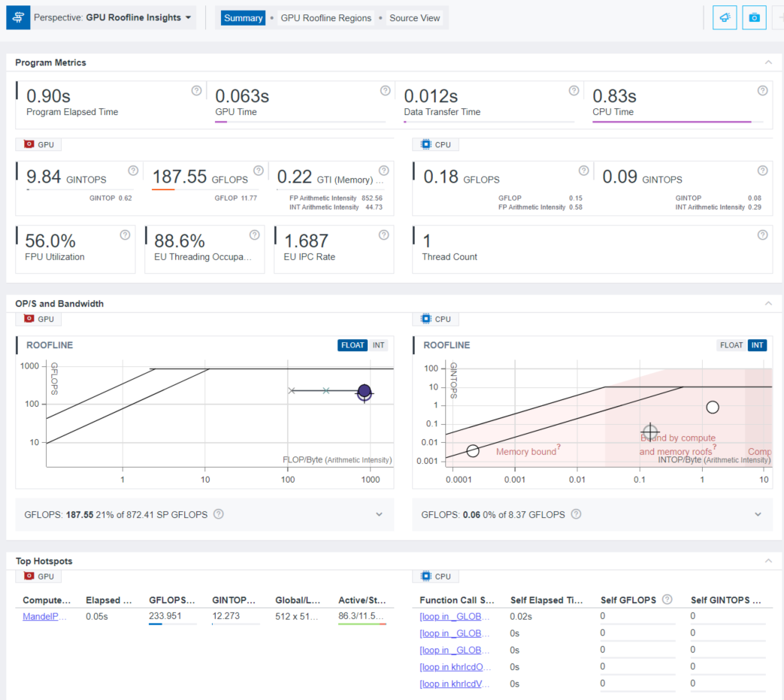Click help icon for FPU Utilization
Viewport: 784px width, 700px height.
click(126, 235)
